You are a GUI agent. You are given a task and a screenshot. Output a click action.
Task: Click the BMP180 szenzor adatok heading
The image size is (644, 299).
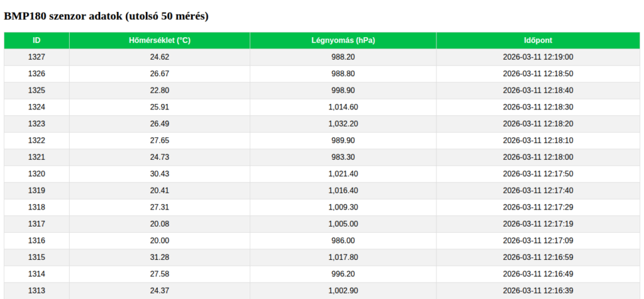106,16
